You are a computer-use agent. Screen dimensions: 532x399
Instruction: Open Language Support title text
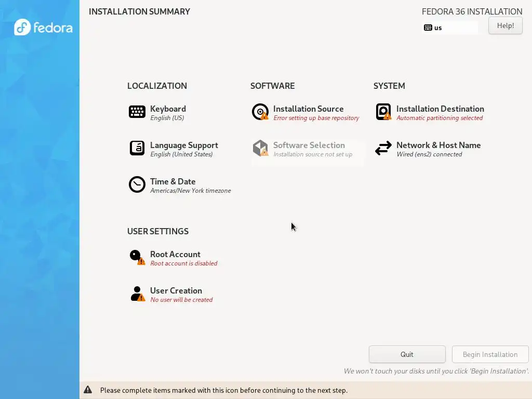coord(184,145)
